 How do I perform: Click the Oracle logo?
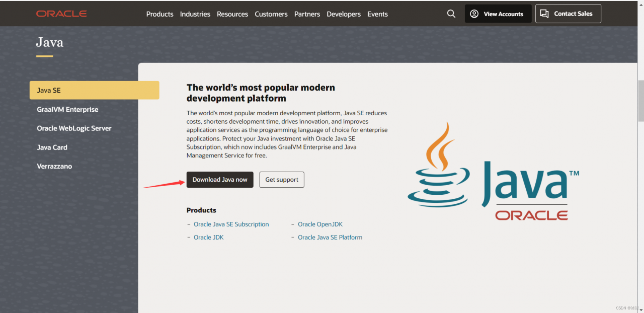(x=61, y=14)
